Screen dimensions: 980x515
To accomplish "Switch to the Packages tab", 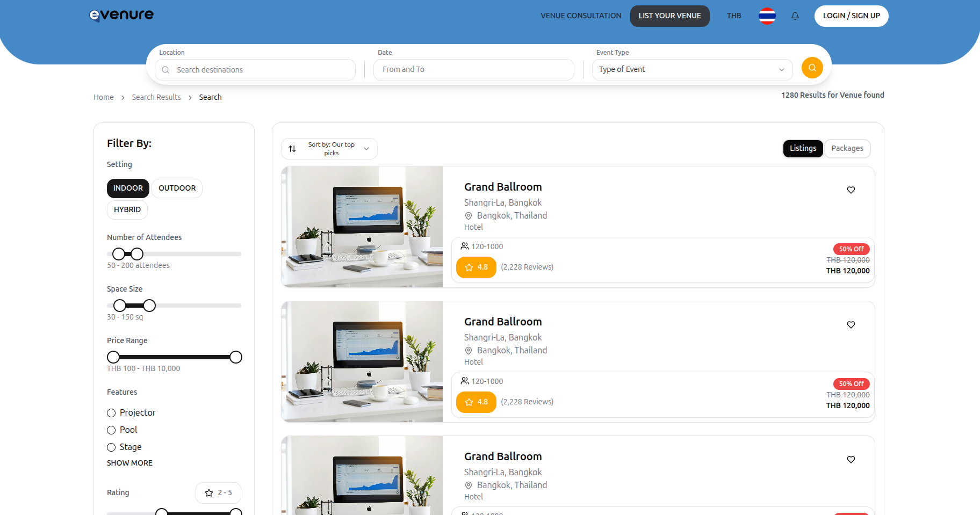I will pos(847,148).
